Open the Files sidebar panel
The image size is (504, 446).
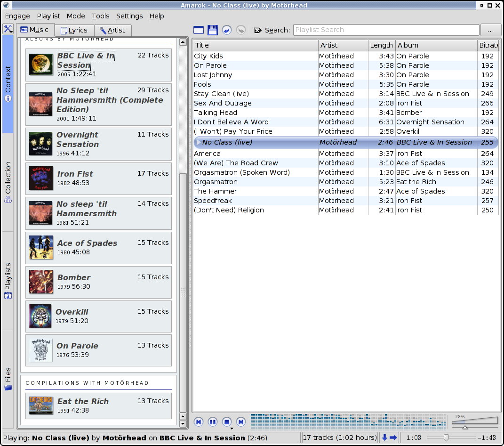click(8, 379)
